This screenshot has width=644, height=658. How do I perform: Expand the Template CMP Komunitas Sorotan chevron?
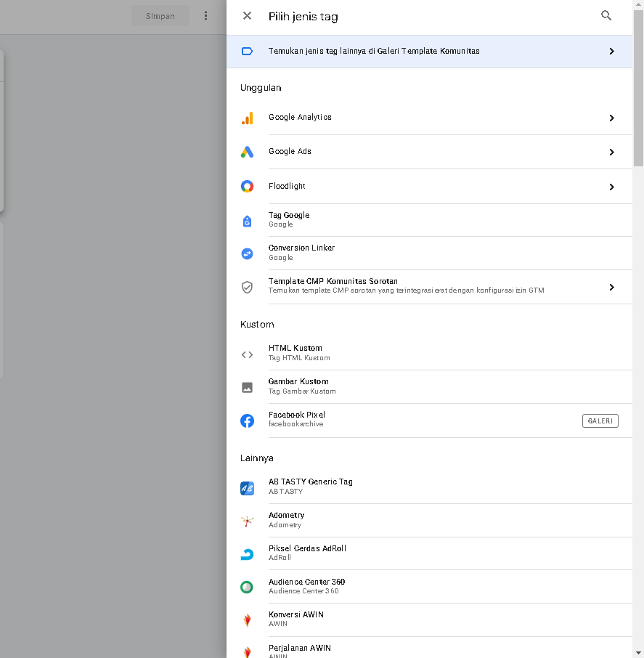(612, 287)
